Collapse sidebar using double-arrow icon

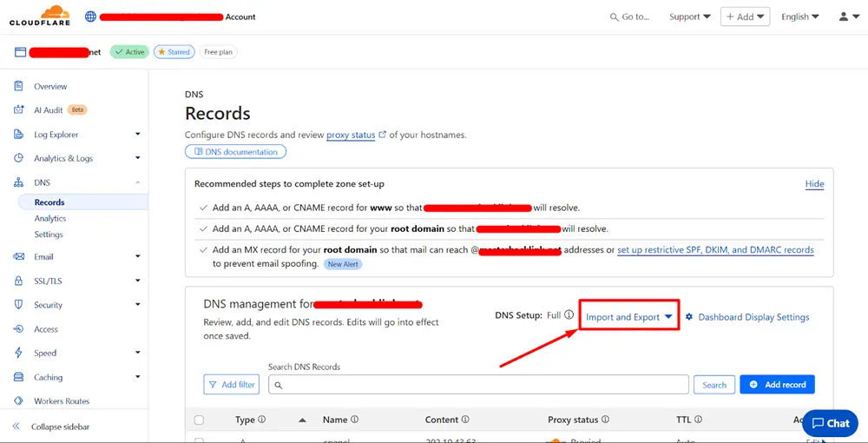tap(16, 426)
